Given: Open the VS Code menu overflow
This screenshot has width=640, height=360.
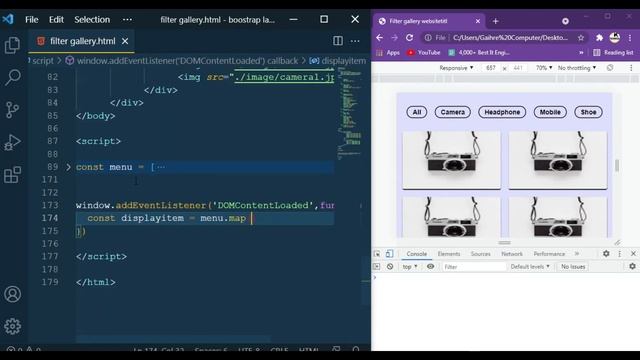Looking at the screenshot, I should click(x=127, y=20).
